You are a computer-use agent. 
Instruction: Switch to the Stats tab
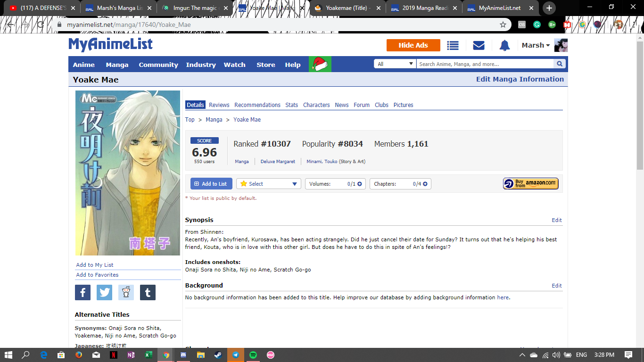tap(292, 105)
